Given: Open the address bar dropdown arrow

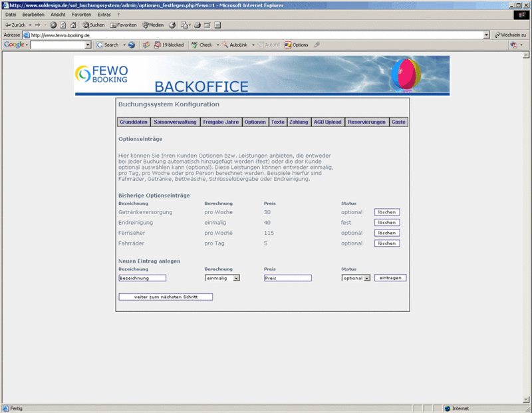Looking at the screenshot, I should (x=486, y=35).
